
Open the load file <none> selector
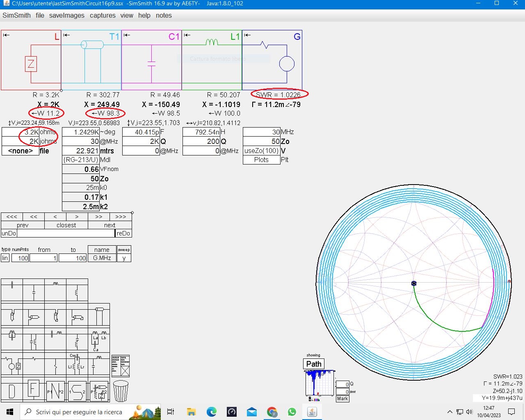(21, 151)
